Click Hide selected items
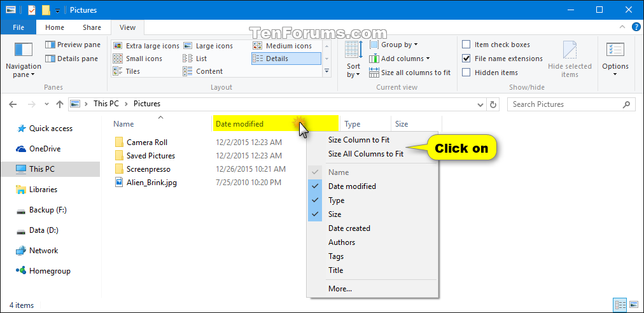 tap(570, 60)
